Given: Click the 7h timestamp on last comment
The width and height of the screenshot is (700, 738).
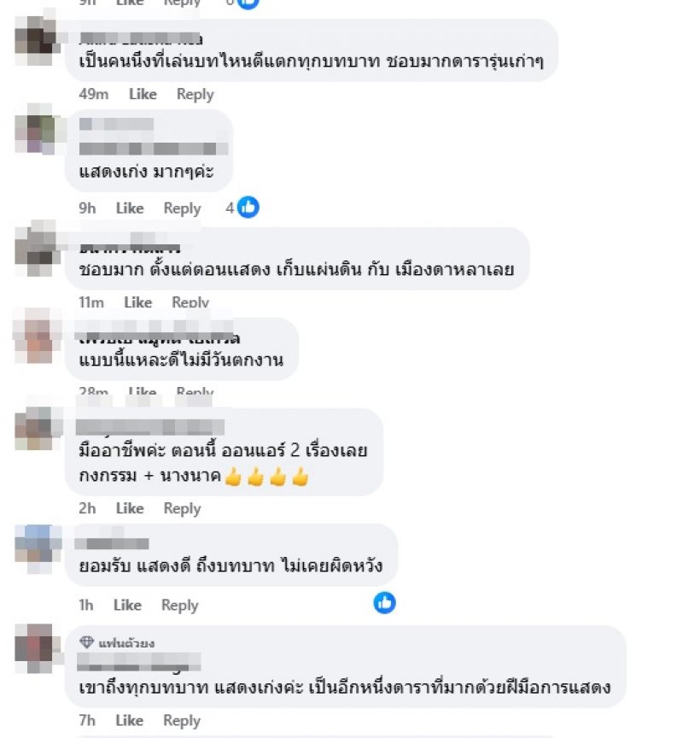Looking at the screenshot, I should pyautogui.click(x=86, y=720).
